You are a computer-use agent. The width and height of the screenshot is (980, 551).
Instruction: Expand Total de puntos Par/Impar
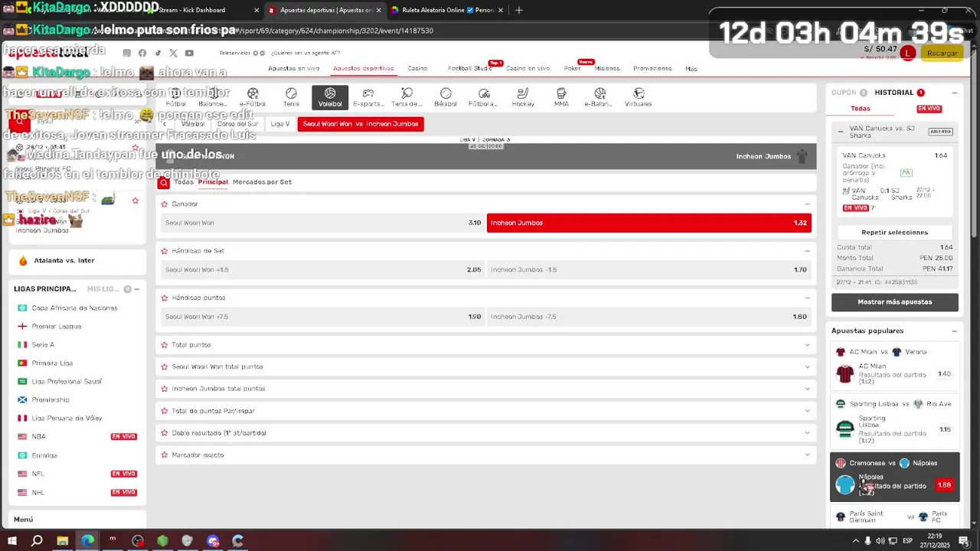[807, 411]
